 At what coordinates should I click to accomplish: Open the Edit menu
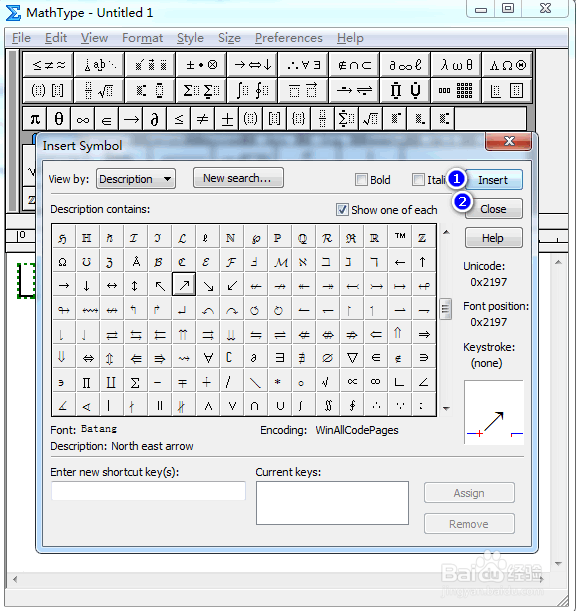point(56,38)
